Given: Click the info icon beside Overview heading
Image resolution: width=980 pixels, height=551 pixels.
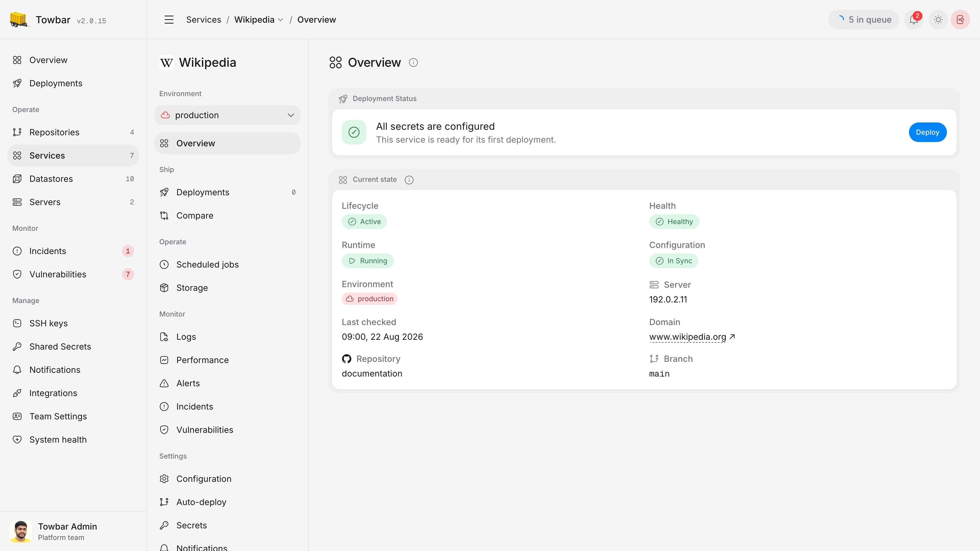Looking at the screenshot, I should click(x=413, y=62).
